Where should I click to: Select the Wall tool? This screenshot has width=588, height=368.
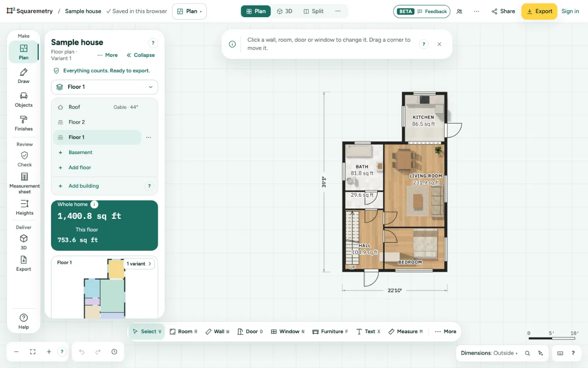pos(217,332)
